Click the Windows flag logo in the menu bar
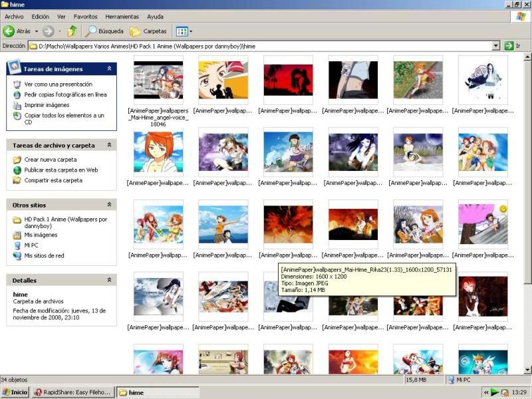This screenshot has width=532, height=399. (521, 17)
